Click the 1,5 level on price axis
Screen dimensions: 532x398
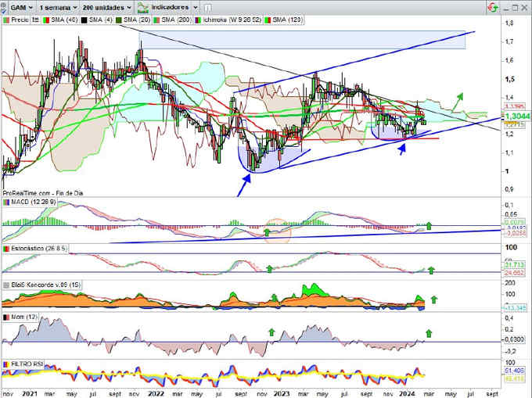pos(509,79)
